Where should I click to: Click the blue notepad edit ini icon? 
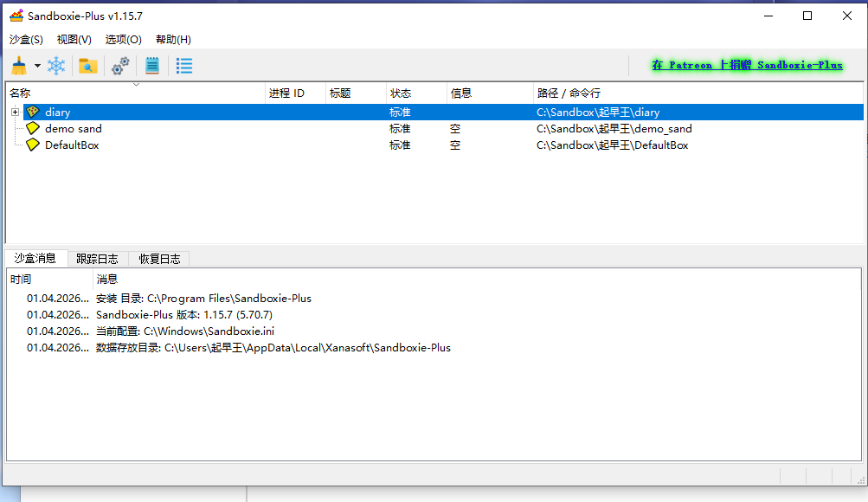(152, 66)
